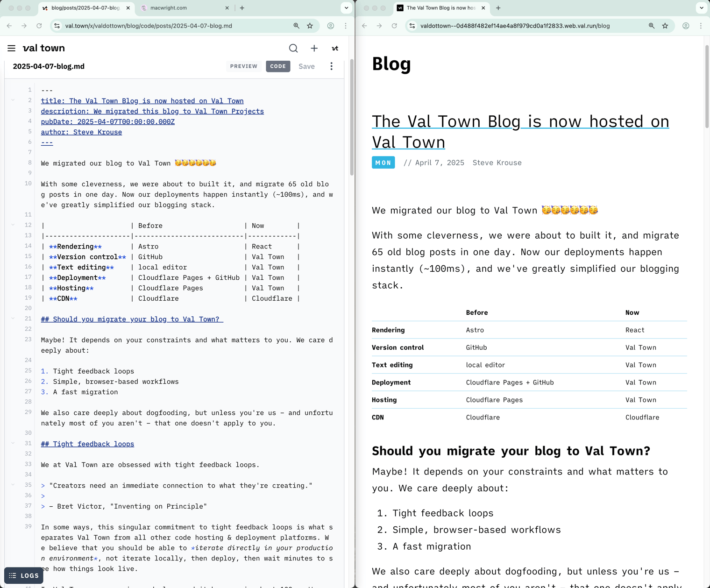Close the blog/posts/2025-04-07-blog tab
Viewport: 710px width, 588px height.
128,8
